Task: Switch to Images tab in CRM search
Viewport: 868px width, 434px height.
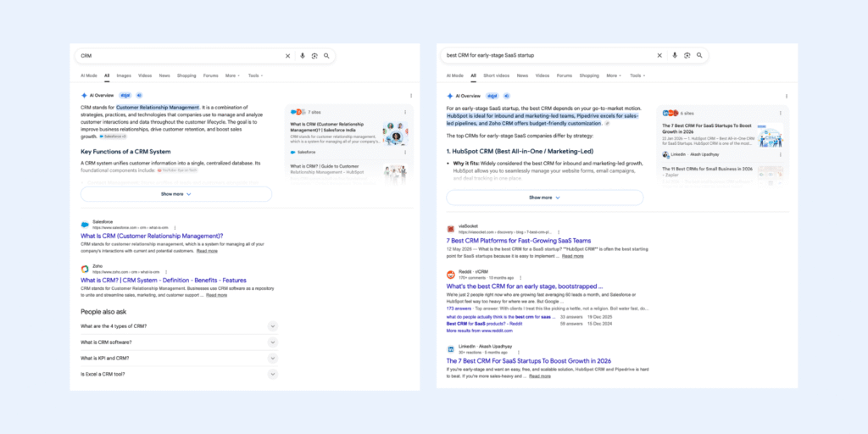Action: 124,75
